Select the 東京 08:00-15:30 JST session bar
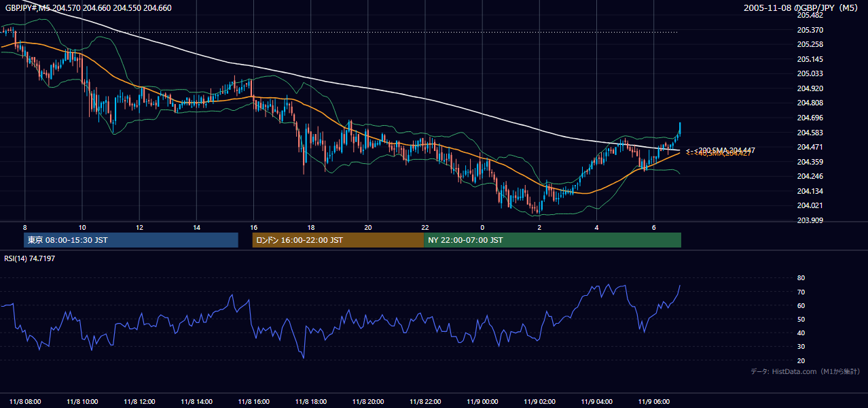Viewport: 868px width, 408px height. pos(131,240)
